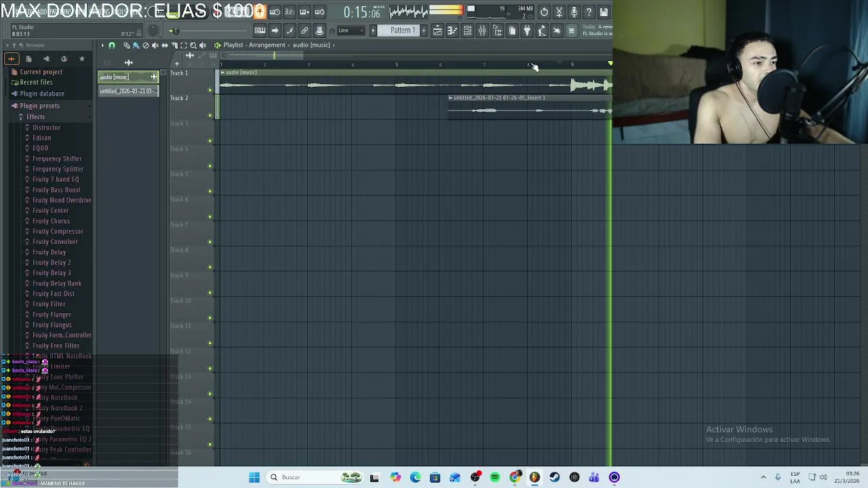This screenshot has width=868, height=488.
Task: Click the scissors audio editor icon
Action: (559, 12)
